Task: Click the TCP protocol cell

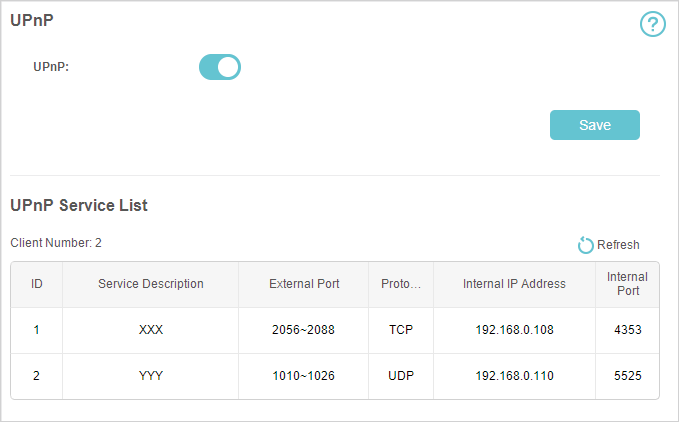Action: [x=401, y=330]
